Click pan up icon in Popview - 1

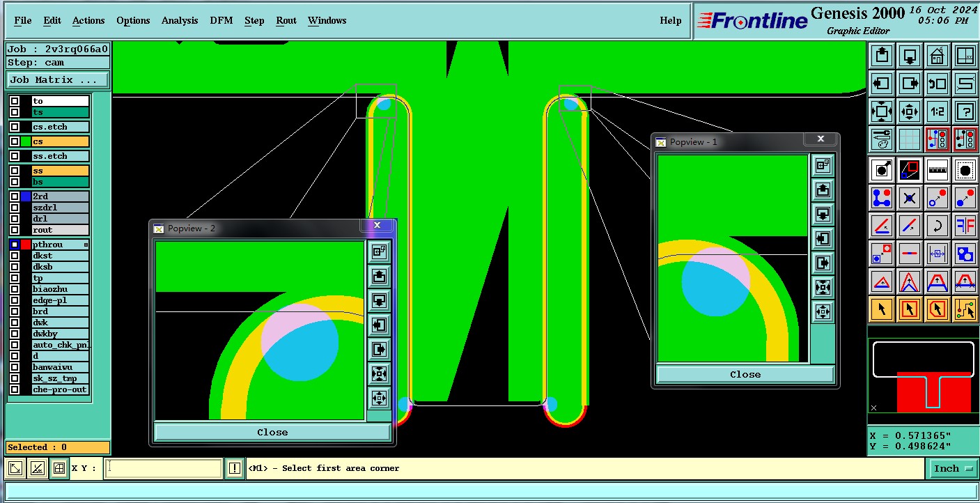pos(823,189)
